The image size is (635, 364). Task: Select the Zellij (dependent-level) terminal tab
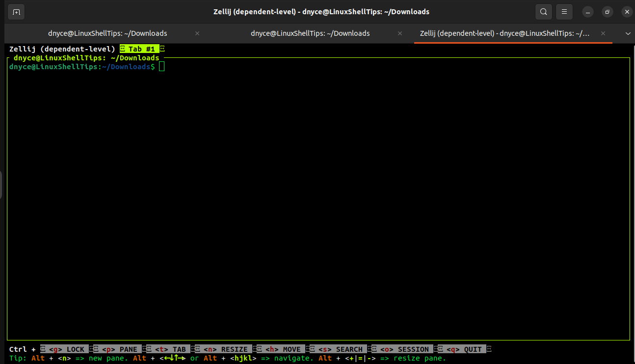pyautogui.click(x=505, y=33)
